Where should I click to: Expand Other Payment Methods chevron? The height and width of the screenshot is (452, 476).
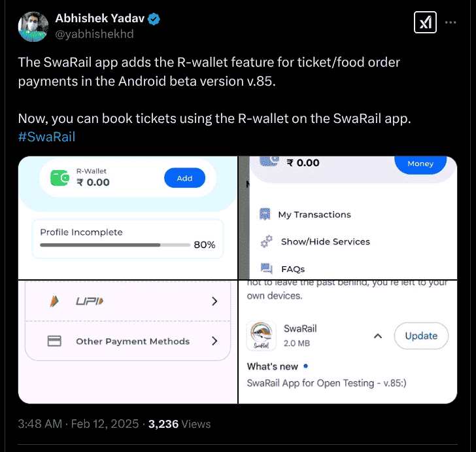214,341
